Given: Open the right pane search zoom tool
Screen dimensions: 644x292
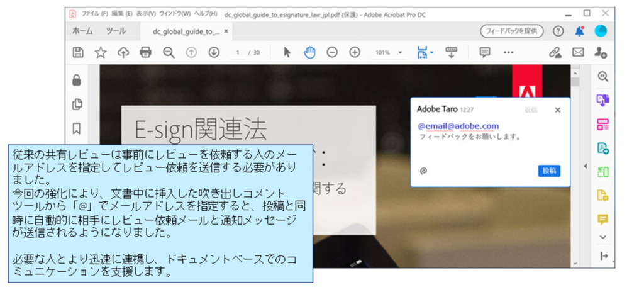Looking at the screenshot, I should pos(603,77).
